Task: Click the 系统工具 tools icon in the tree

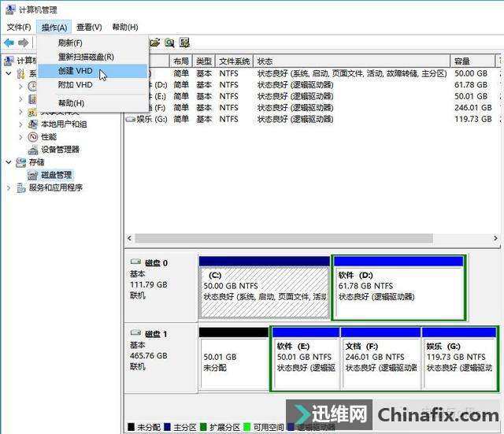Action: (x=21, y=73)
